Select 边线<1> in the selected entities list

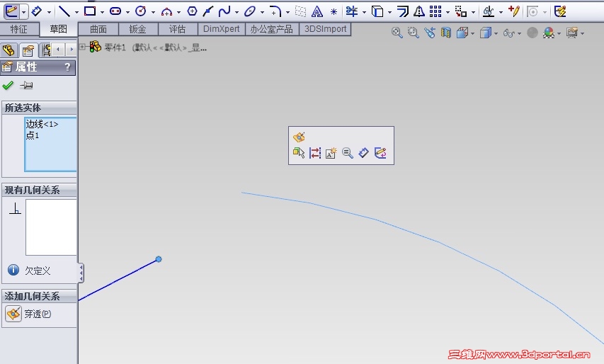42,124
